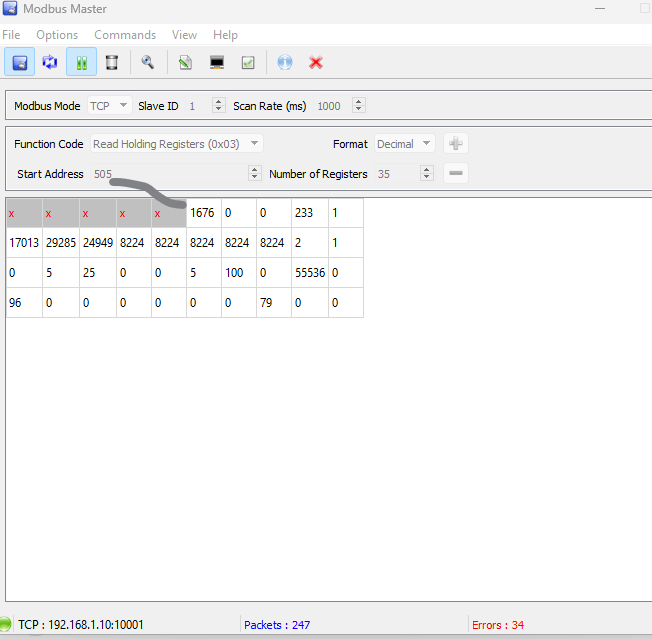This screenshot has height=639, width=652.
Task: Click the Modbus Master title bar icon
Action: 10,8
